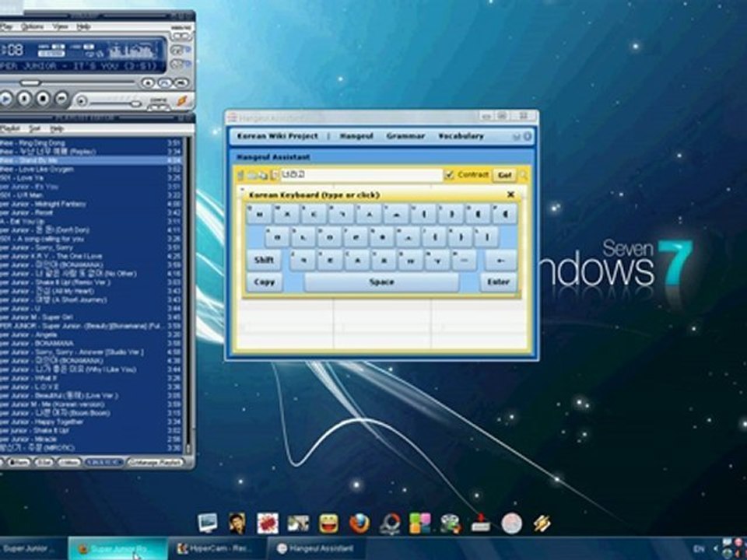Screen dimensions: 747x560
Task: Click mute icon beside Winamp volume slider
Action: click(82, 101)
